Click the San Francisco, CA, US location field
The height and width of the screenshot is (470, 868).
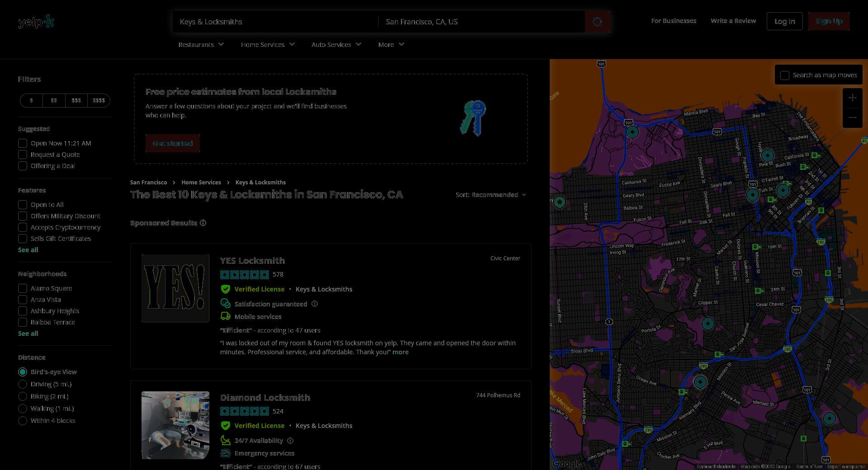pyautogui.click(x=481, y=22)
